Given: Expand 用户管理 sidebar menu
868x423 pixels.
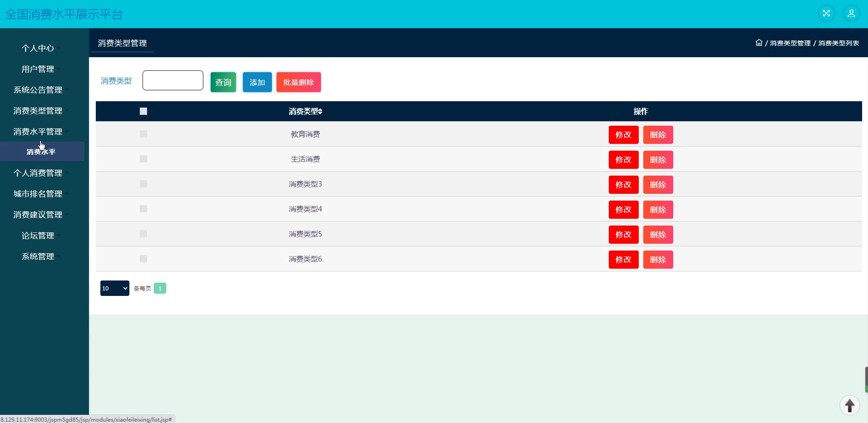Looking at the screenshot, I should point(41,69).
